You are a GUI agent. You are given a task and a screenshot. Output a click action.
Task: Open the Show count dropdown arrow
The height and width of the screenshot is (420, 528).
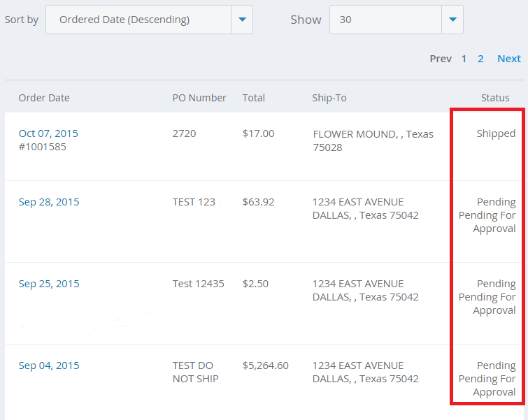tap(452, 20)
